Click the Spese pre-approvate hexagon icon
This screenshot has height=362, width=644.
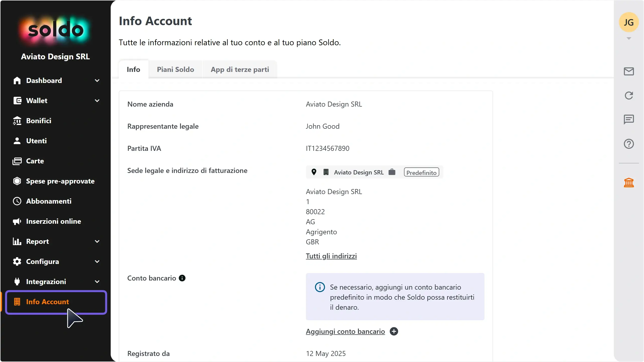pos(17,181)
